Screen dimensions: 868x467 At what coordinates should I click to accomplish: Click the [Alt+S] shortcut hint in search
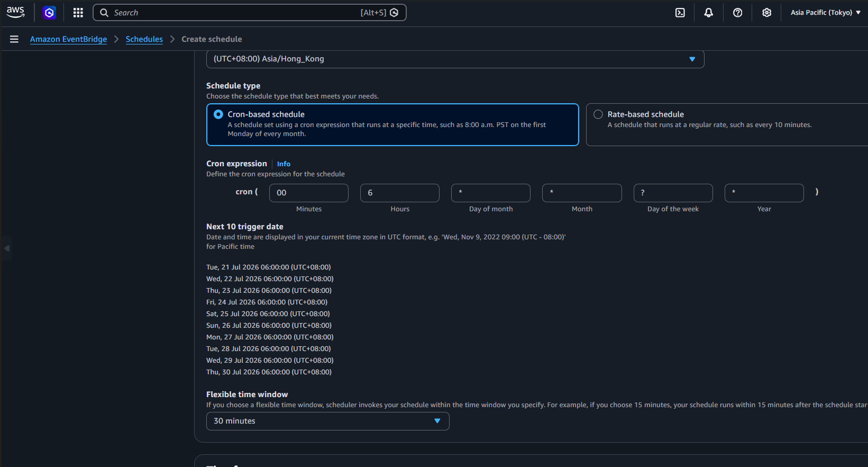coord(373,13)
